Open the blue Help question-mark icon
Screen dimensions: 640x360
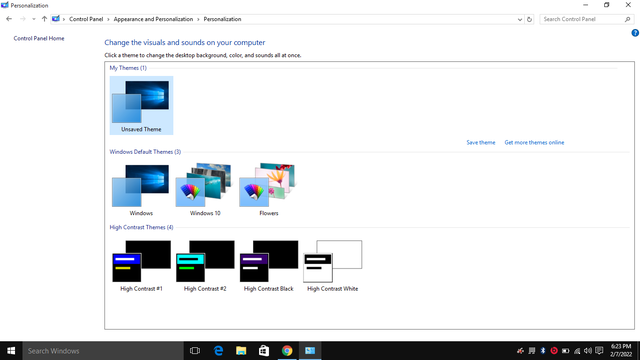(x=635, y=33)
